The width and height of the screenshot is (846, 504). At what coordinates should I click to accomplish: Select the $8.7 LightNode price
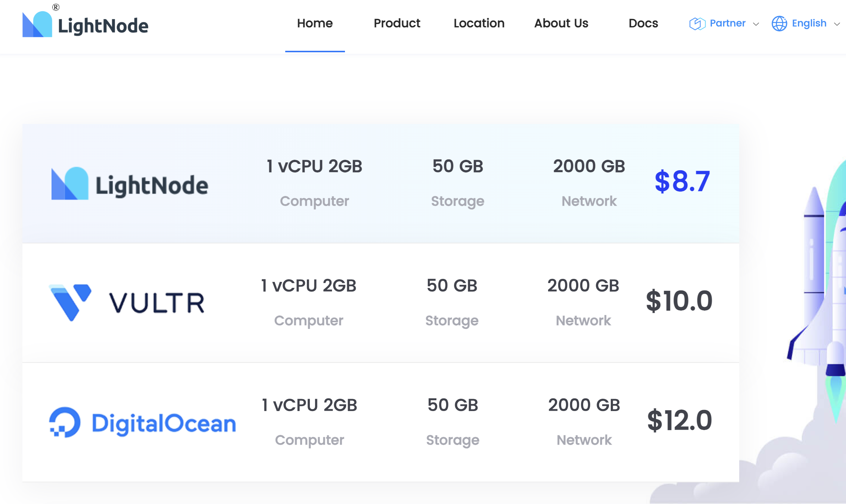tap(682, 181)
